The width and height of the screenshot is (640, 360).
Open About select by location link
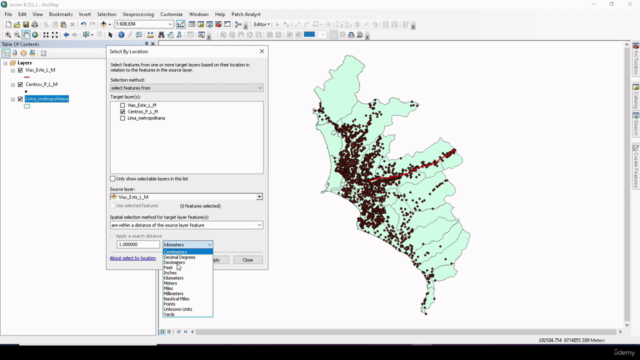point(133,258)
